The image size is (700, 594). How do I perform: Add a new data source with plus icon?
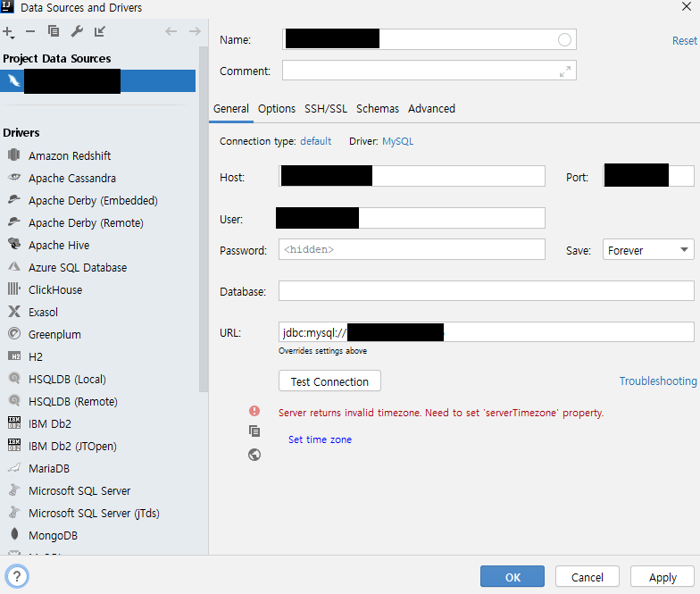point(9,32)
